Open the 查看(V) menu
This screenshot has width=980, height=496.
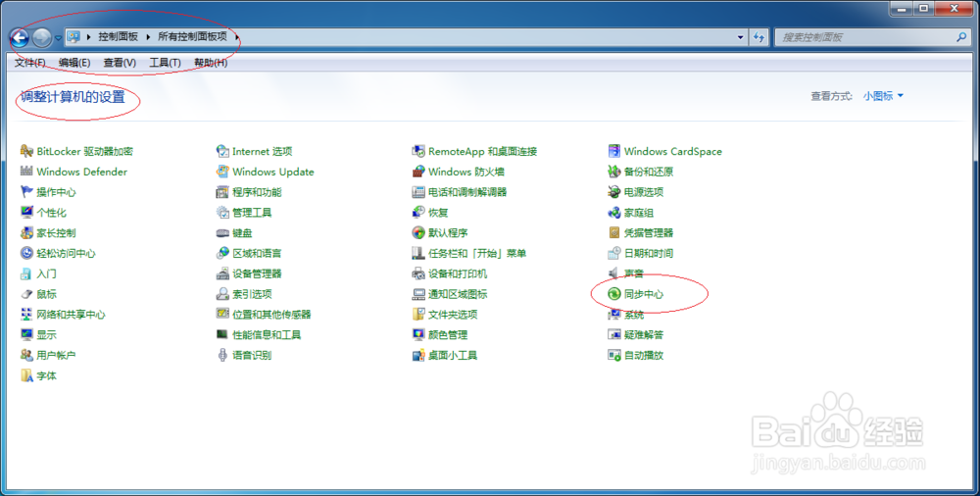(120, 63)
